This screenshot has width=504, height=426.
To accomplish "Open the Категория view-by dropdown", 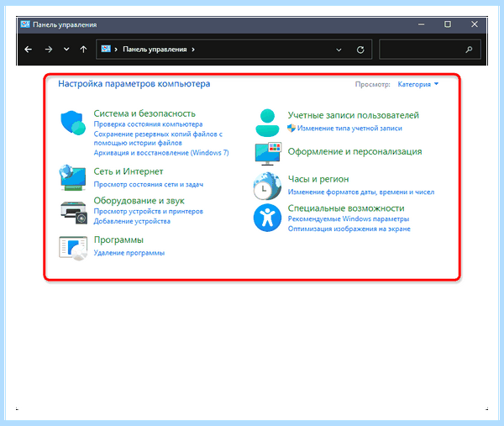I will pos(417,84).
